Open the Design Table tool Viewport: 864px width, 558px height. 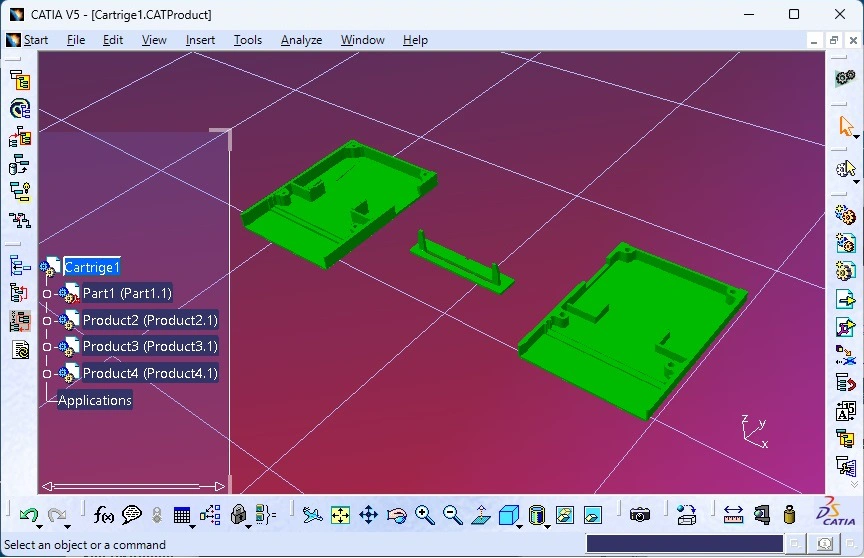tap(181, 516)
